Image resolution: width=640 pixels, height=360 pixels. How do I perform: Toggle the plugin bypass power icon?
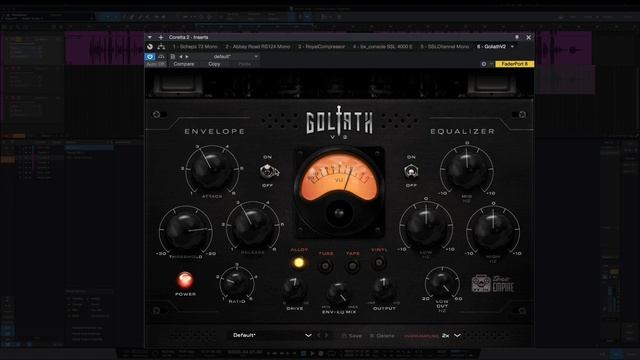[150, 47]
